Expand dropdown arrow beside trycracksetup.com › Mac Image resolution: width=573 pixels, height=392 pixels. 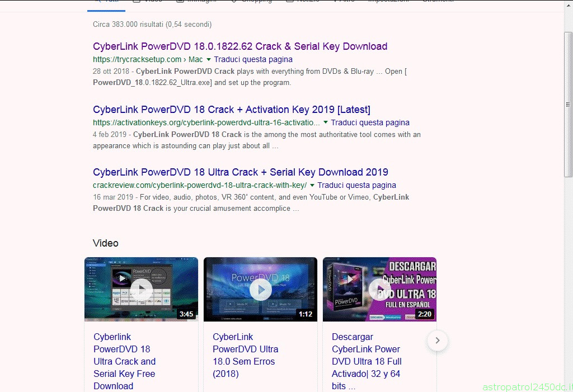(x=209, y=59)
